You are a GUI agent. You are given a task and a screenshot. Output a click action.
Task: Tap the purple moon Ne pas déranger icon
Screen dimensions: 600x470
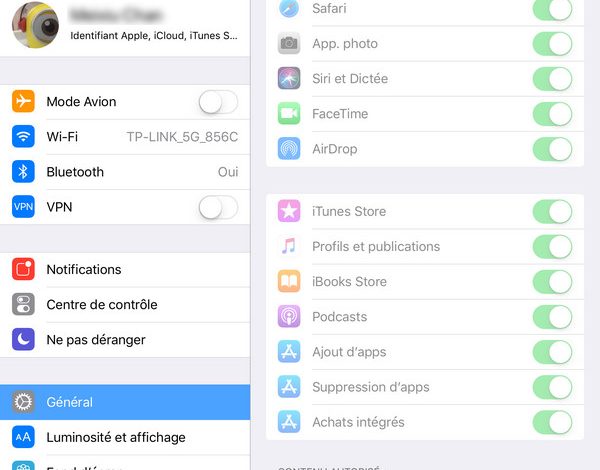coord(23,339)
